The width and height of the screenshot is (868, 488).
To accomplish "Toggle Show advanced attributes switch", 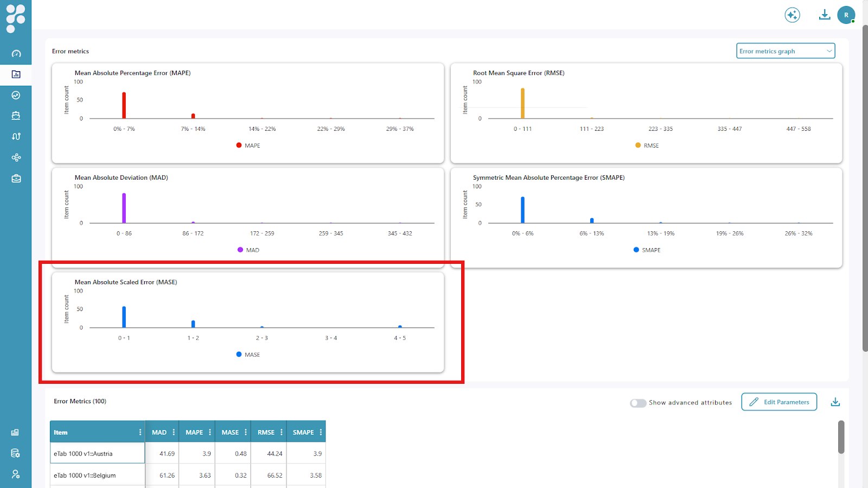I will [638, 403].
